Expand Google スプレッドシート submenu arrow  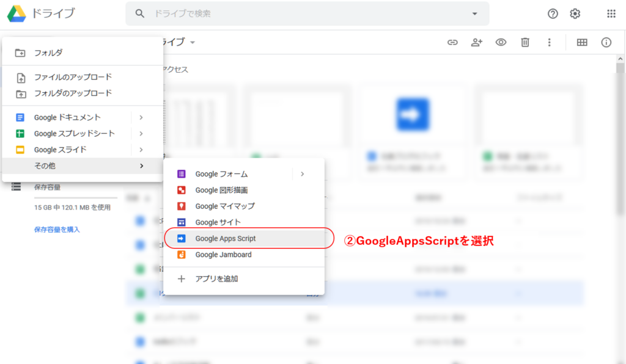pyautogui.click(x=141, y=133)
